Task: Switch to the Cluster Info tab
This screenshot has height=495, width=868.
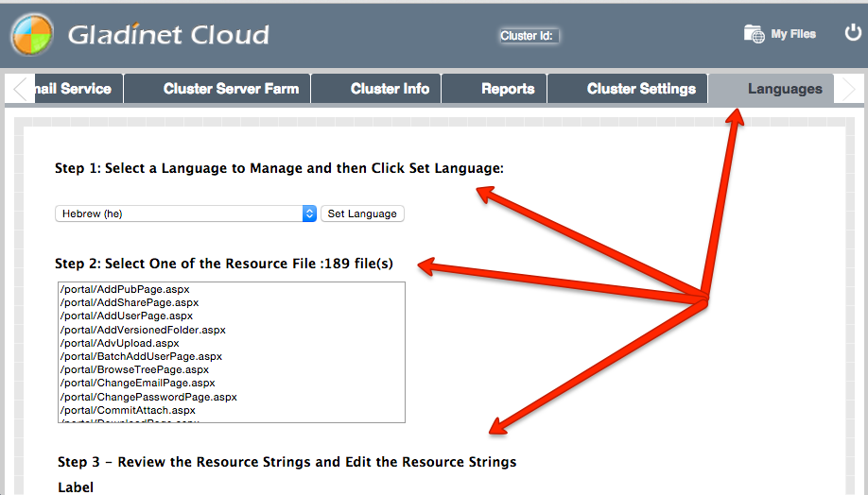Action: pos(376,89)
